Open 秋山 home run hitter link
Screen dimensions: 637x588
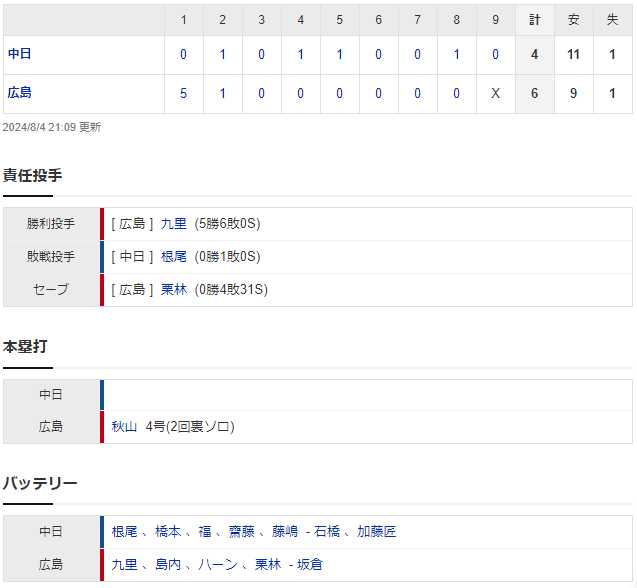(x=124, y=427)
